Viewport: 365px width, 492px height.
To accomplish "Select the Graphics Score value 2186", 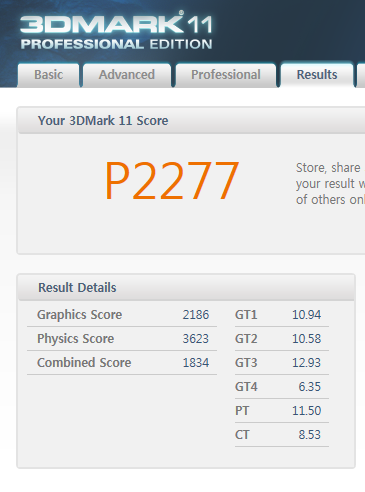I will click(196, 315).
